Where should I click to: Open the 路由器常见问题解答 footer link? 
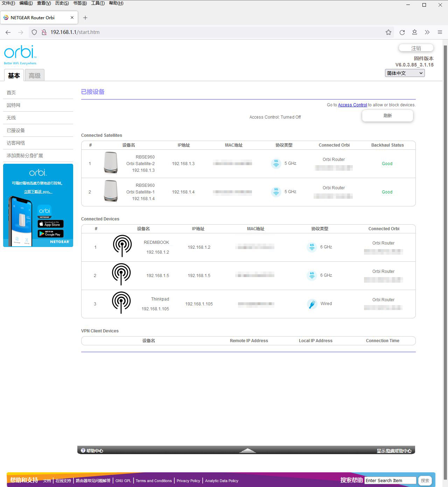pyautogui.click(x=93, y=481)
